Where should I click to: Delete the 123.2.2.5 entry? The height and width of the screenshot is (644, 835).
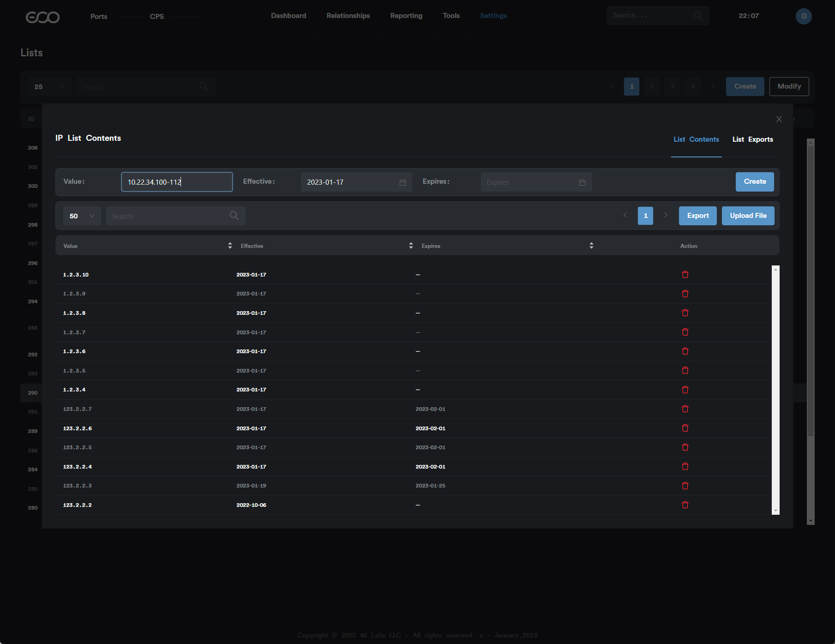pyautogui.click(x=685, y=447)
